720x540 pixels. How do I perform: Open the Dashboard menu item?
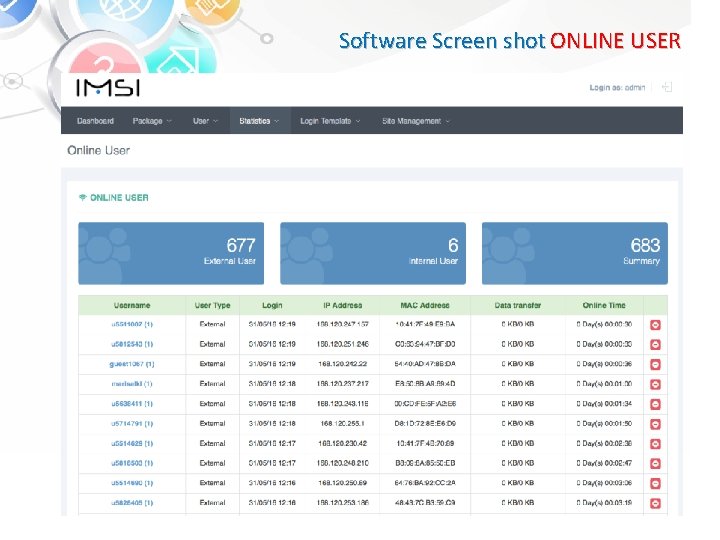pyautogui.click(x=96, y=121)
